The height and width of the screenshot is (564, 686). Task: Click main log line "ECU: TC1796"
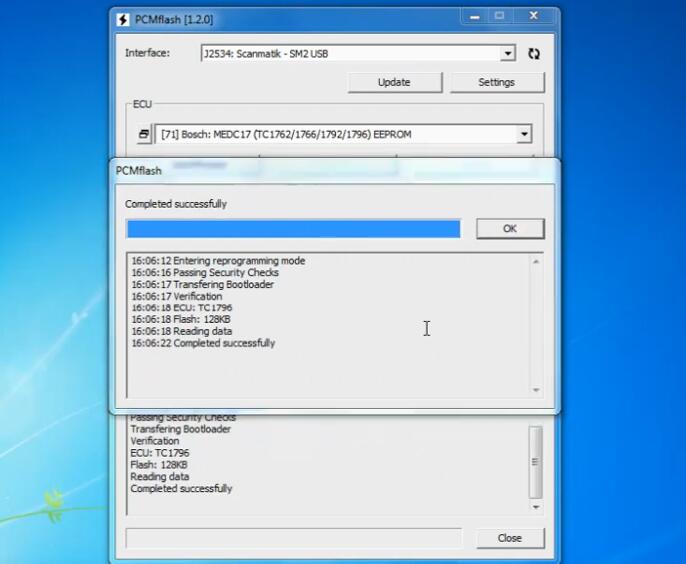pos(160,453)
